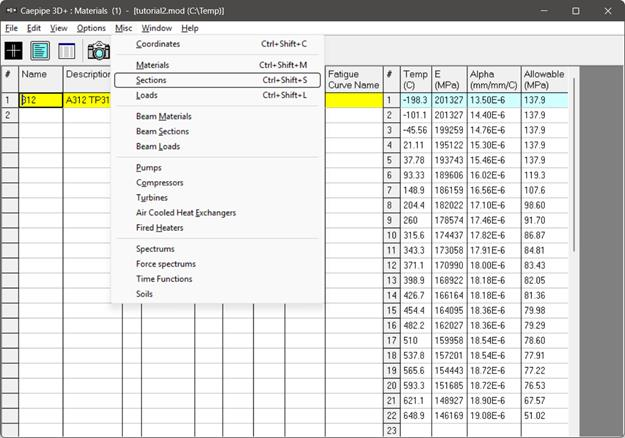Open the layout window toolbar icon

40,51
